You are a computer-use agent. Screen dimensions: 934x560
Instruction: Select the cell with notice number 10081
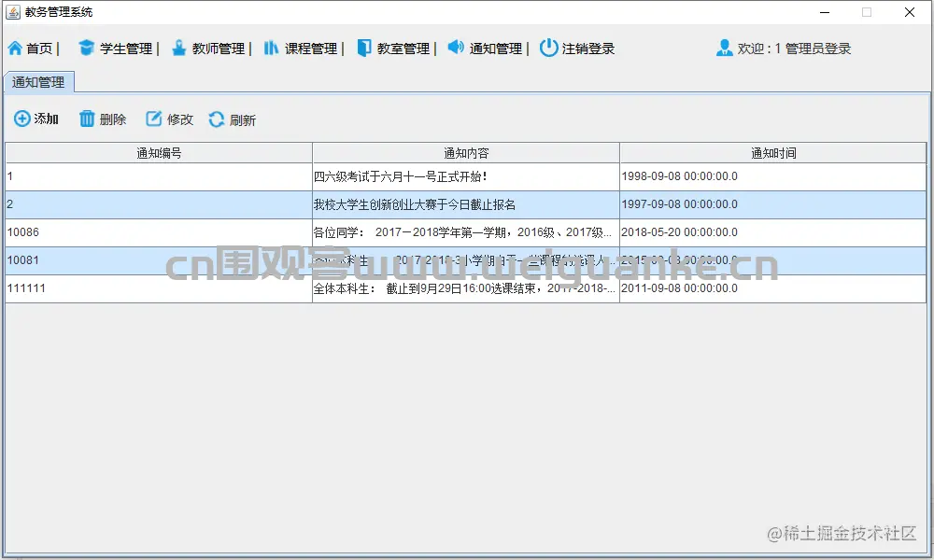pyautogui.click(x=159, y=260)
